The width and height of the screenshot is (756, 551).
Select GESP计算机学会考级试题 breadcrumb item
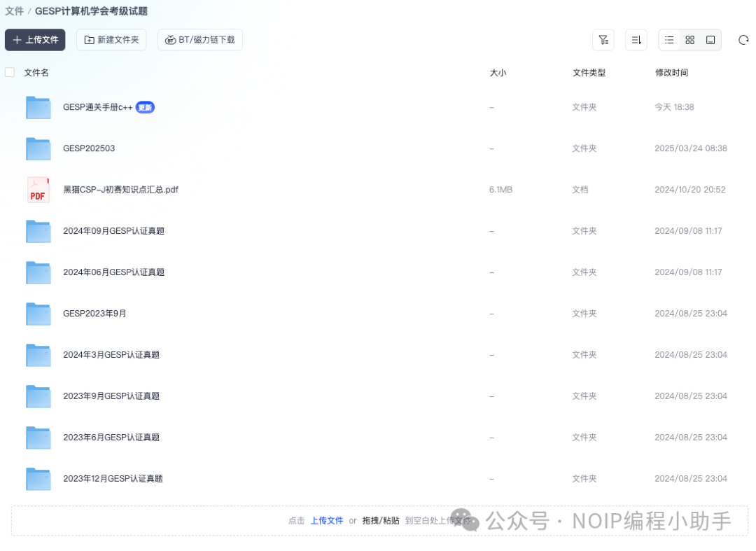[x=91, y=11]
